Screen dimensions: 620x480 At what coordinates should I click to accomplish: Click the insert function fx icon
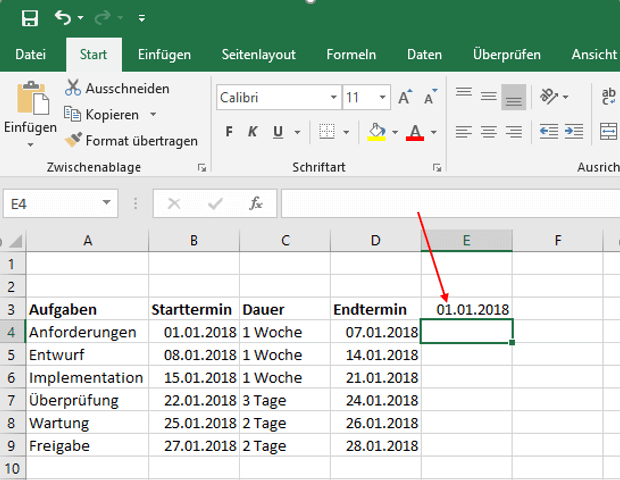pyautogui.click(x=256, y=203)
